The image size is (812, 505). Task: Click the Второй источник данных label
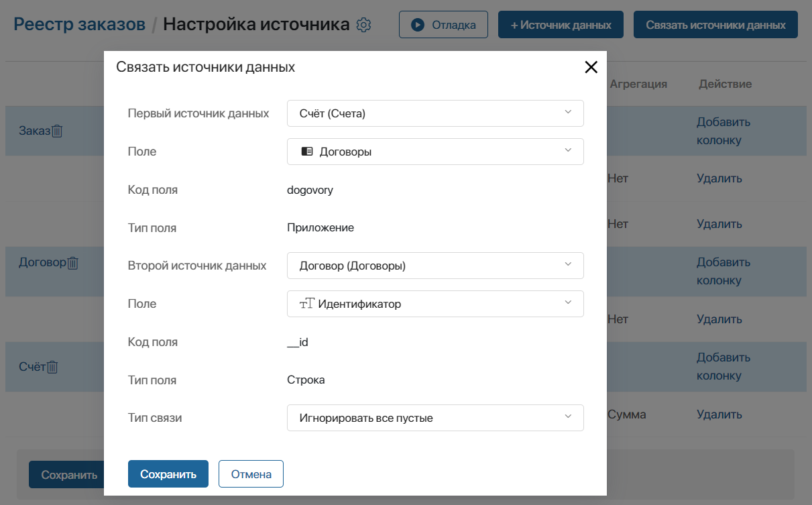coord(197,266)
